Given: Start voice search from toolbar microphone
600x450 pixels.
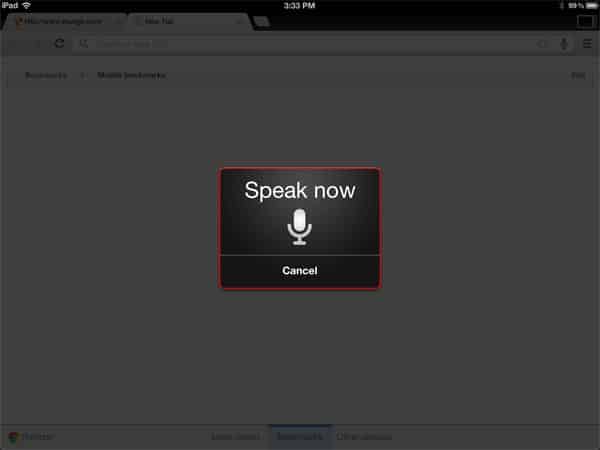Looking at the screenshot, I should click(x=564, y=44).
